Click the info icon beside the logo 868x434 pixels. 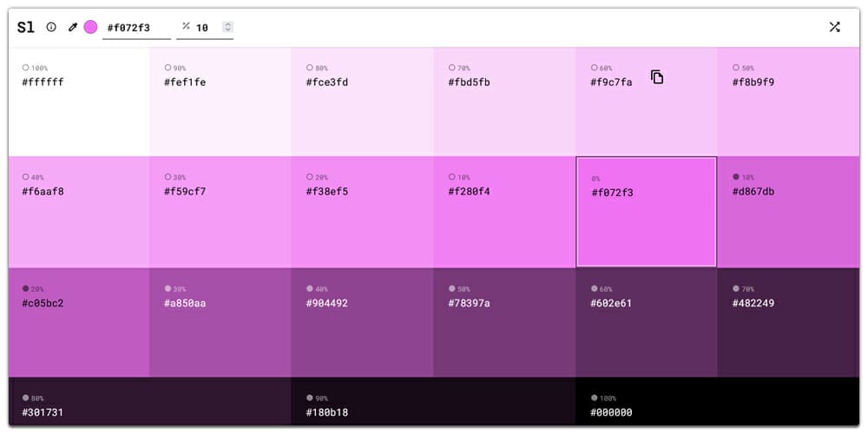click(x=51, y=27)
